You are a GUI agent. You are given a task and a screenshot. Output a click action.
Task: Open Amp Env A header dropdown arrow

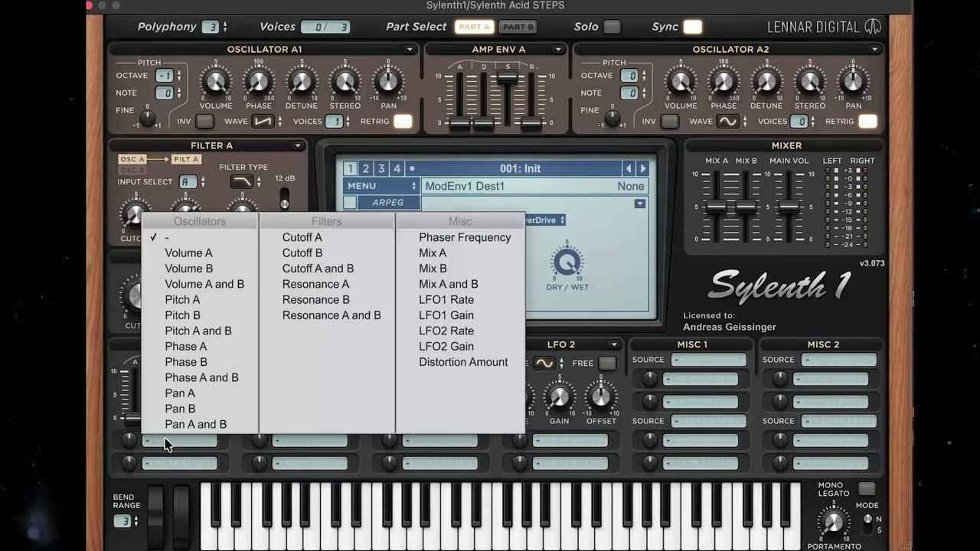tap(558, 49)
